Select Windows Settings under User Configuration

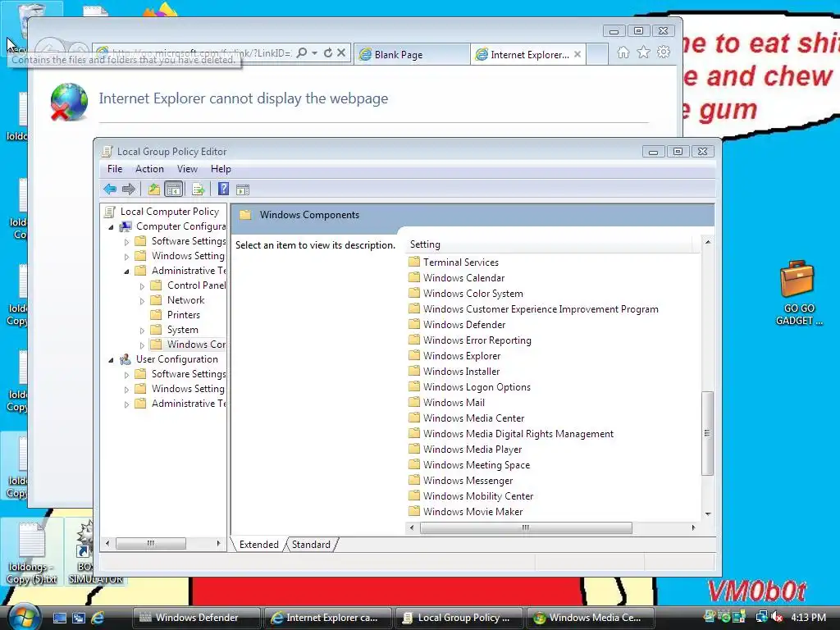pos(188,389)
